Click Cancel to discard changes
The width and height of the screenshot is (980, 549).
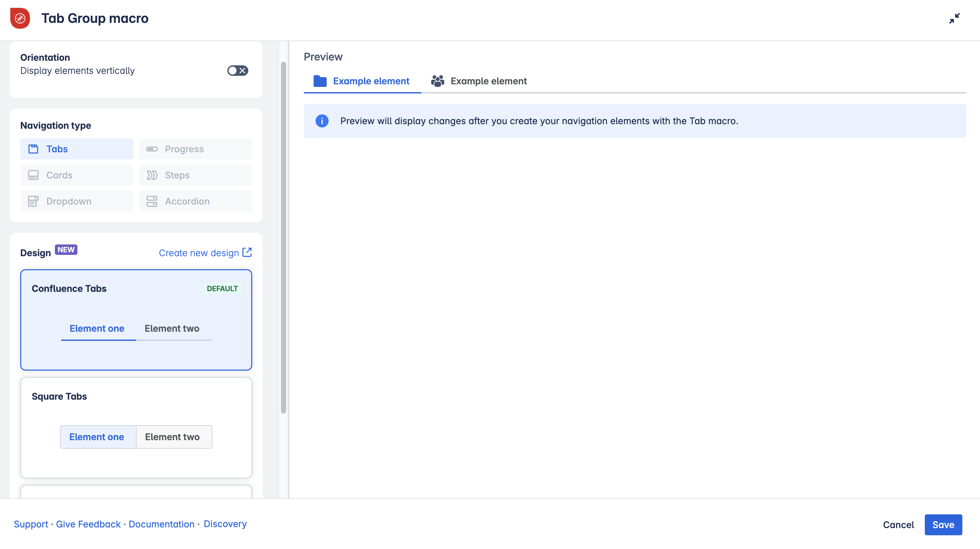898,524
